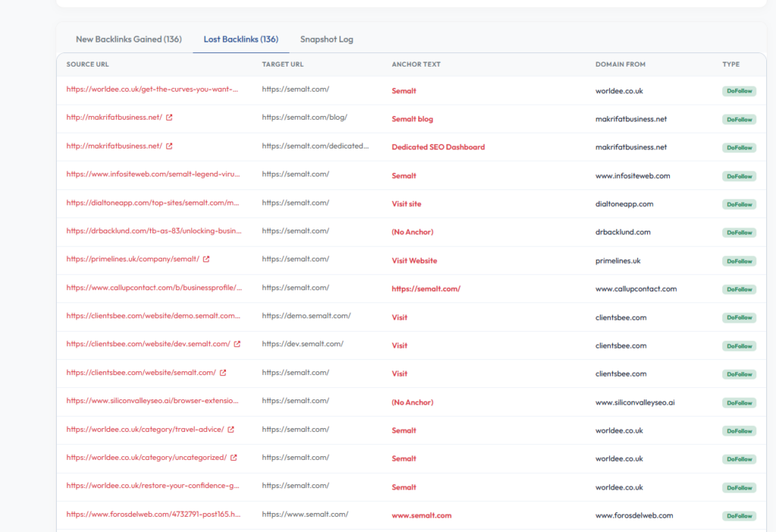Click '(No Anchor)' in siliconvalleyseo.ai row
The image size is (776, 532).
pyautogui.click(x=412, y=403)
